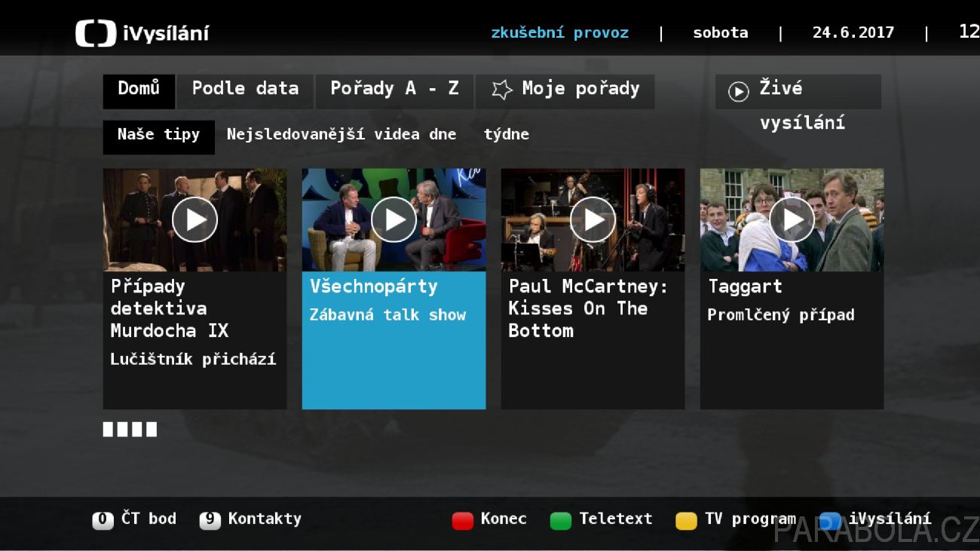Select the red Konec color button
The width and height of the screenshot is (980, 551).
pyautogui.click(x=462, y=520)
